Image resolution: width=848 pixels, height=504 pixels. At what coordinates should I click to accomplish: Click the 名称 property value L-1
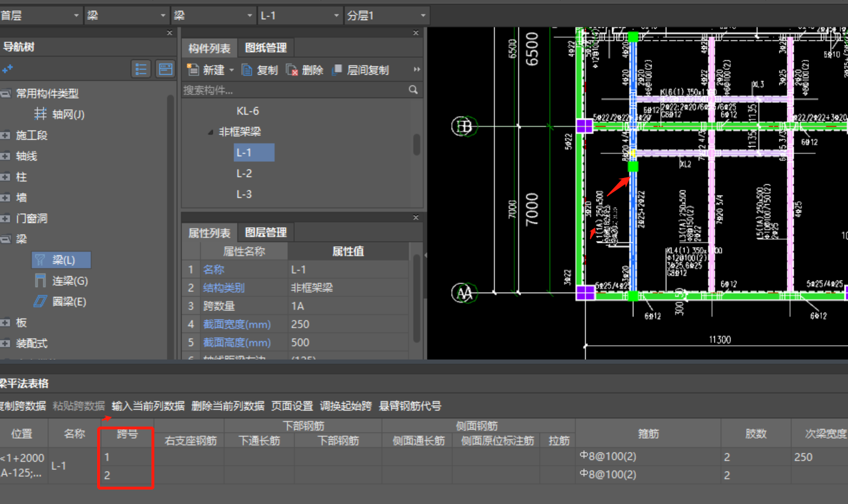(x=348, y=269)
